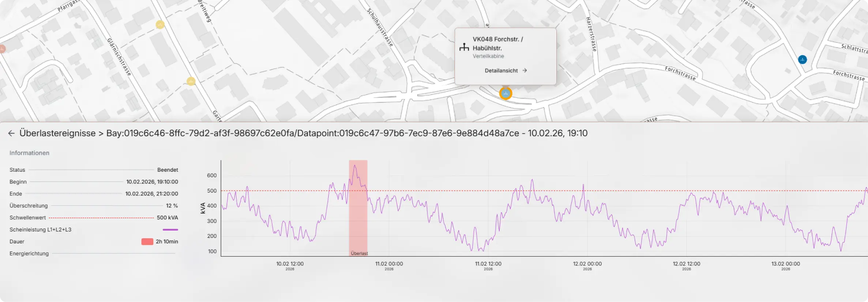Screen dimensions: 868x302
Task: Go back using the arrow beside Überlastereignisse
Action: pyautogui.click(x=11, y=133)
